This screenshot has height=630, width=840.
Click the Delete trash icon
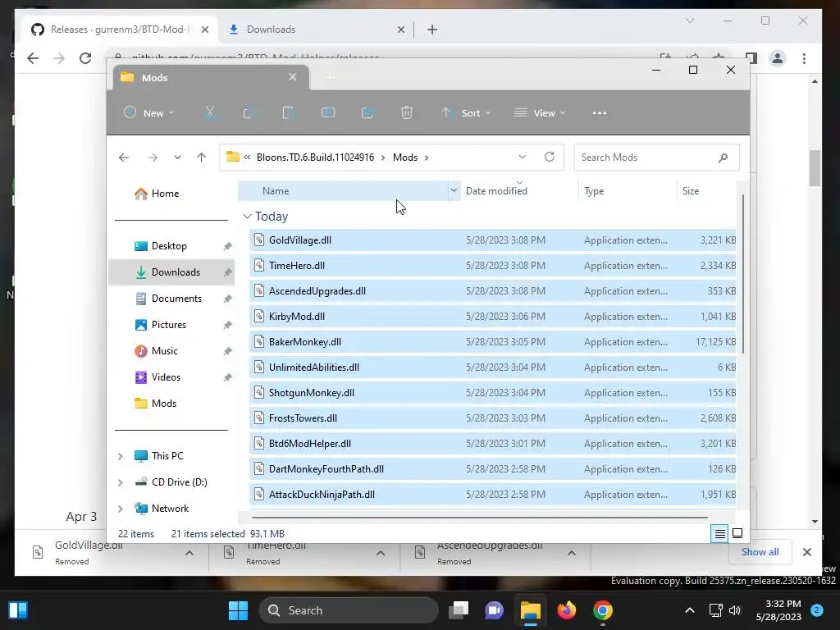click(x=407, y=112)
